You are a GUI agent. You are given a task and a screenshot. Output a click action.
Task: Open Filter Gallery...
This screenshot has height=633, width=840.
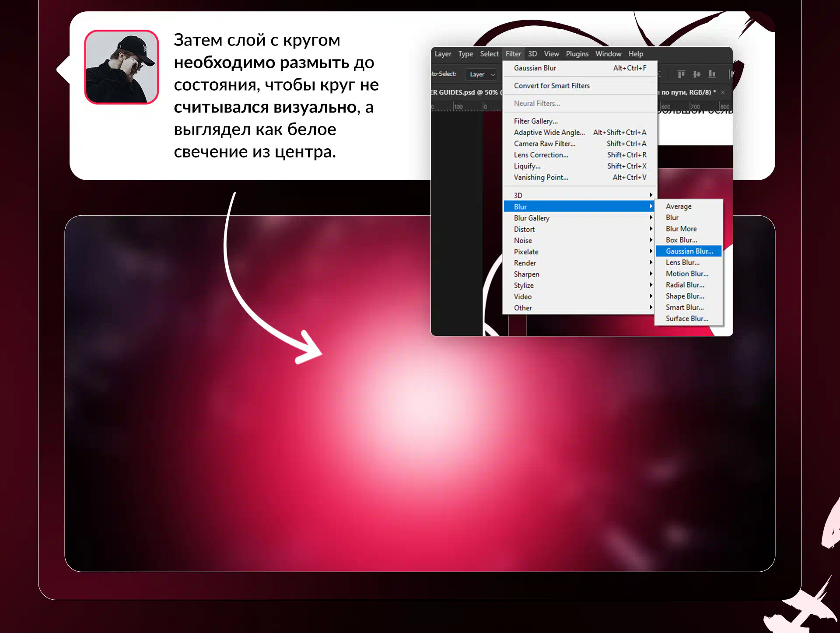click(535, 121)
